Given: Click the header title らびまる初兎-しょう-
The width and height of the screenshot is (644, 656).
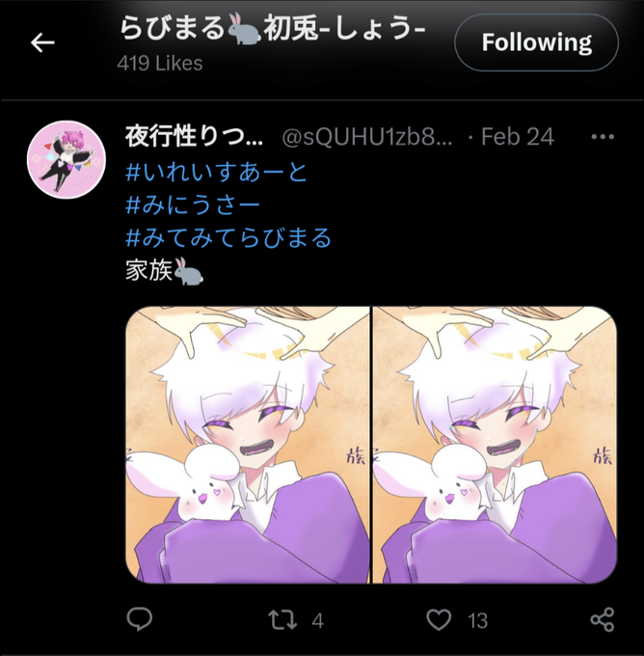Looking at the screenshot, I should coord(273,29).
